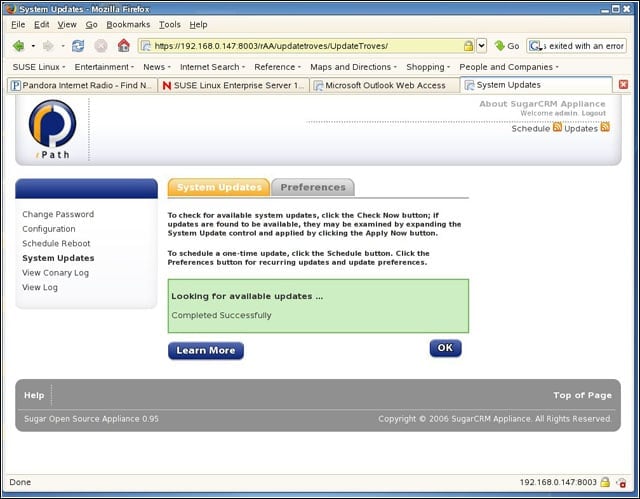The image size is (640, 499).
Task: Open Configuration in sidebar
Action: 49,229
